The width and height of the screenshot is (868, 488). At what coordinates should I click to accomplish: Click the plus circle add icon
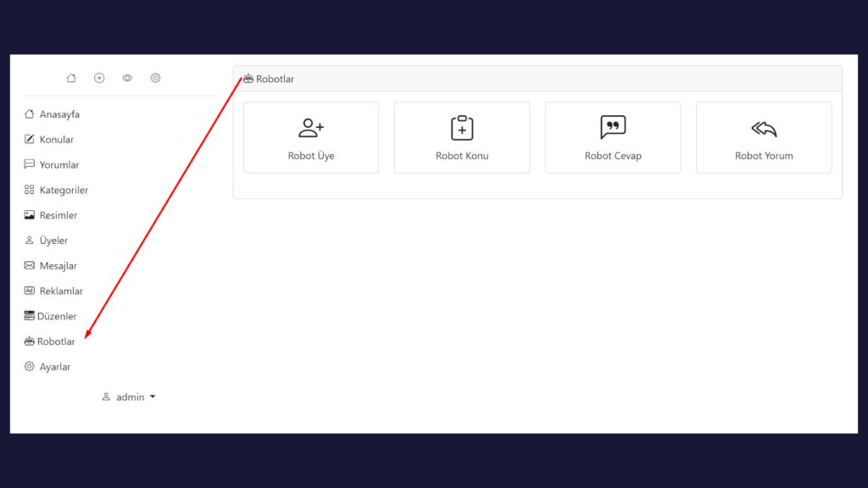99,78
